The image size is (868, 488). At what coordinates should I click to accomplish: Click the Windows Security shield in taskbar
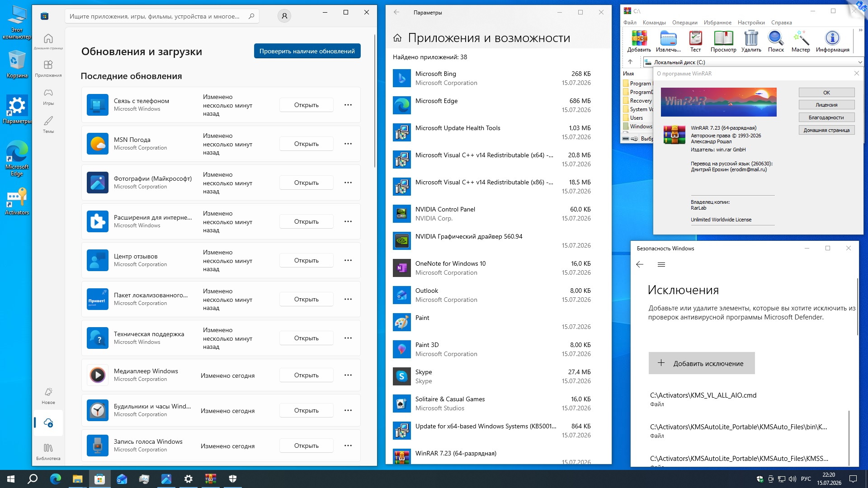pyautogui.click(x=233, y=479)
